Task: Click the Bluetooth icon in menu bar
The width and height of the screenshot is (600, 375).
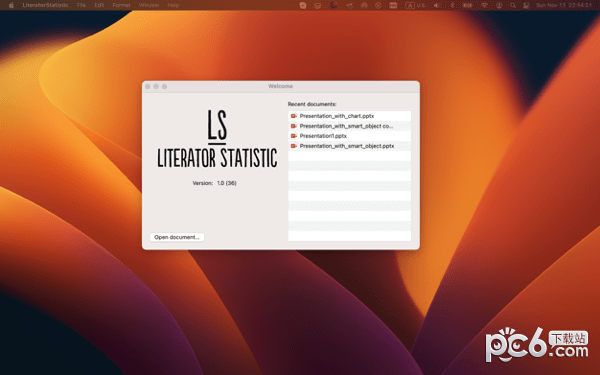Action: pyautogui.click(x=452, y=5)
